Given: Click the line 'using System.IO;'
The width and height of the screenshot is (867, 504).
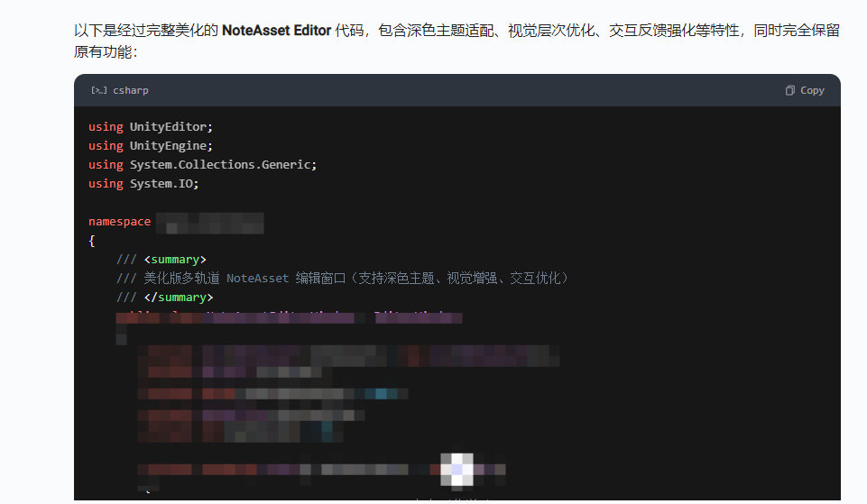Looking at the screenshot, I should [x=143, y=183].
